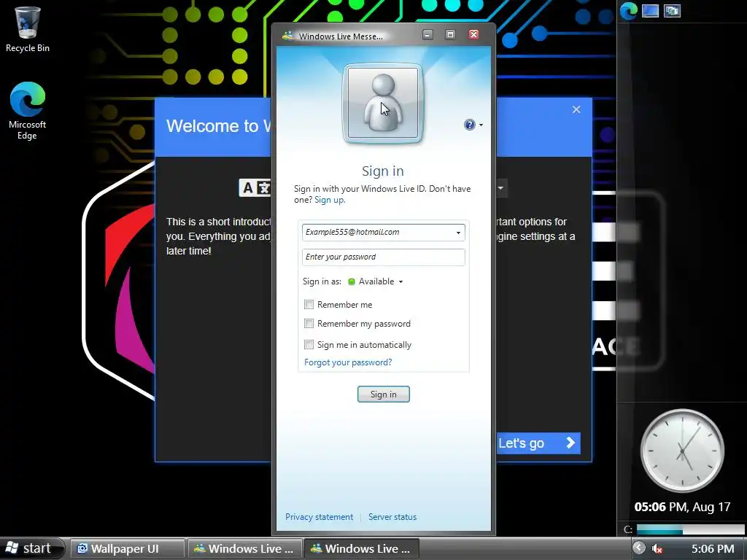Open the Privacy statement link
Viewport: 747px width, 560px height.
coord(320,517)
